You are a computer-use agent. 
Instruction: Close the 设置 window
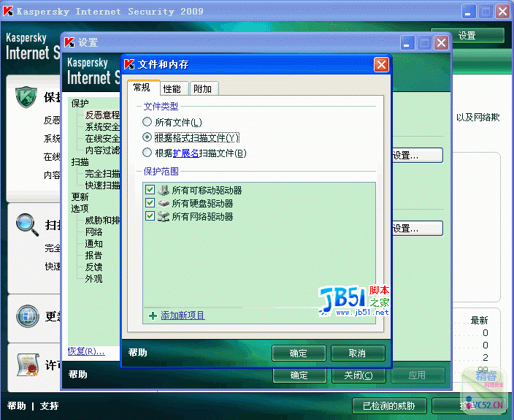tap(442, 43)
